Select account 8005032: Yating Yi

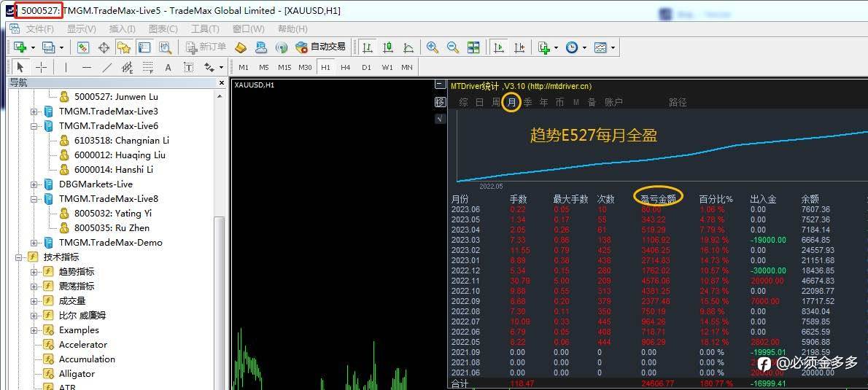pos(113,213)
